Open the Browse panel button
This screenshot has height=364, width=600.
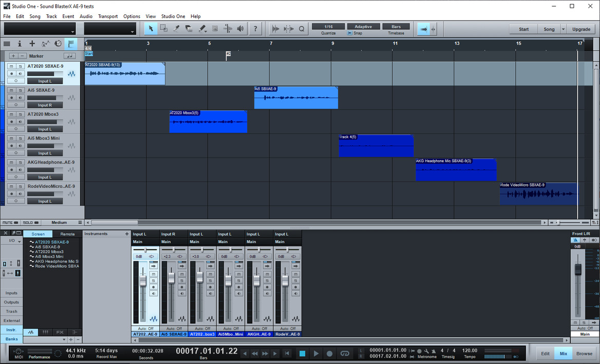[x=584, y=353]
